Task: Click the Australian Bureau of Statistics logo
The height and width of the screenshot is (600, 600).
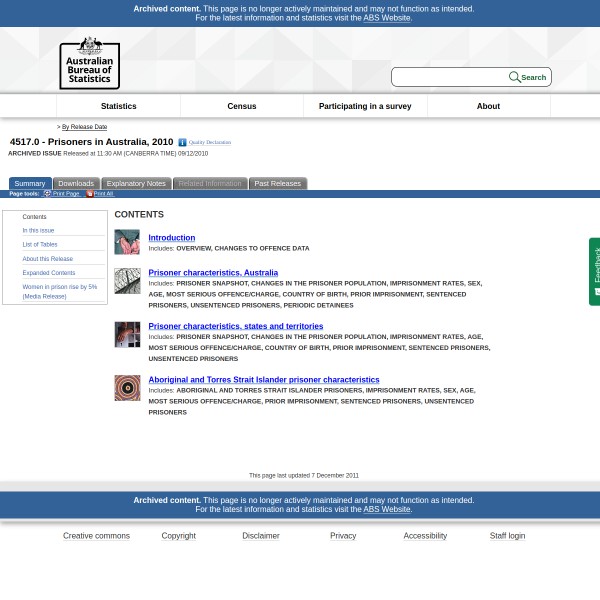Action: pyautogui.click(x=89, y=63)
